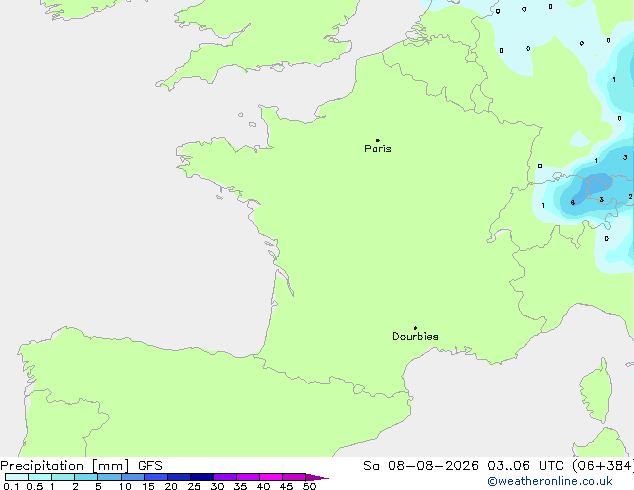The height and width of the screenshot is (490, 634).
Task: Select the dot marker above Dourbies
Action: point(415,328)
